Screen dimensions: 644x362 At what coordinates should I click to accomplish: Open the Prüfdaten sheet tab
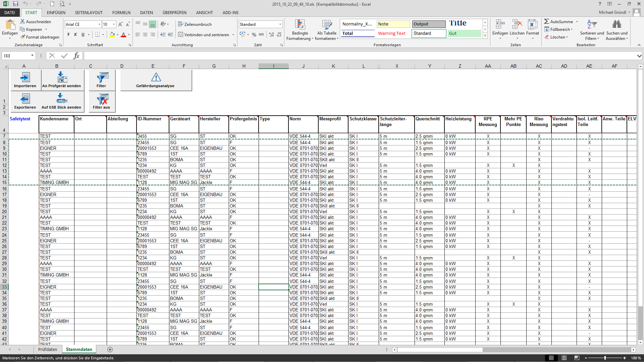[48, 349]
